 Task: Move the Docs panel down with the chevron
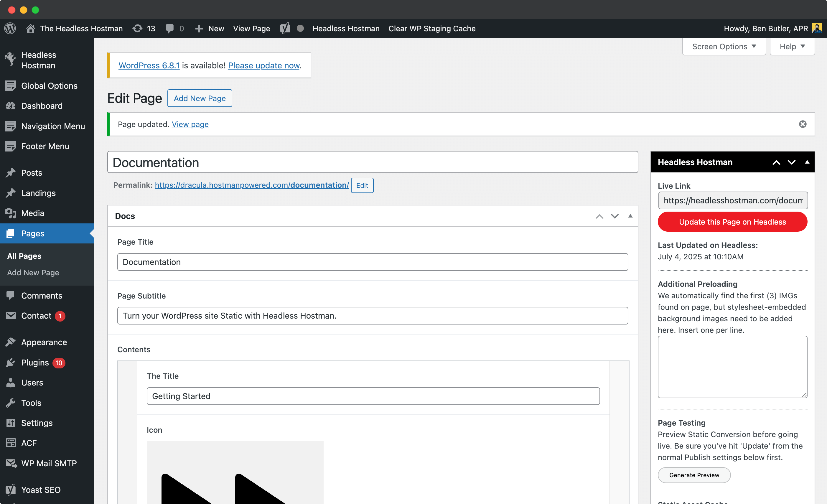pyautogui.click(x=615, y=216)
